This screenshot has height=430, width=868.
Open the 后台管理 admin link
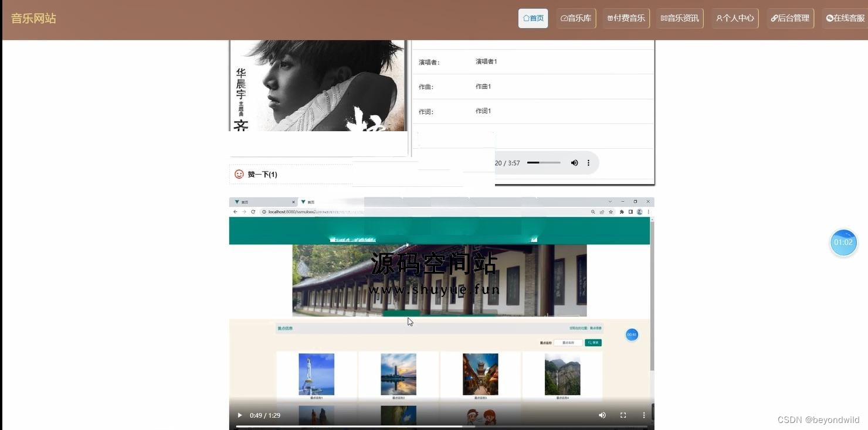pos(790,18)
